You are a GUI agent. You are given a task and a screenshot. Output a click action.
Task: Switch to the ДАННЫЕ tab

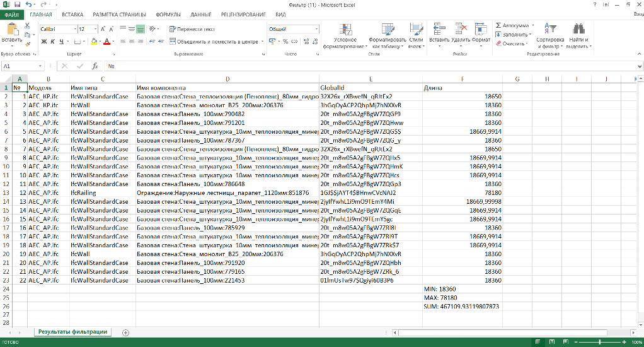201,15
